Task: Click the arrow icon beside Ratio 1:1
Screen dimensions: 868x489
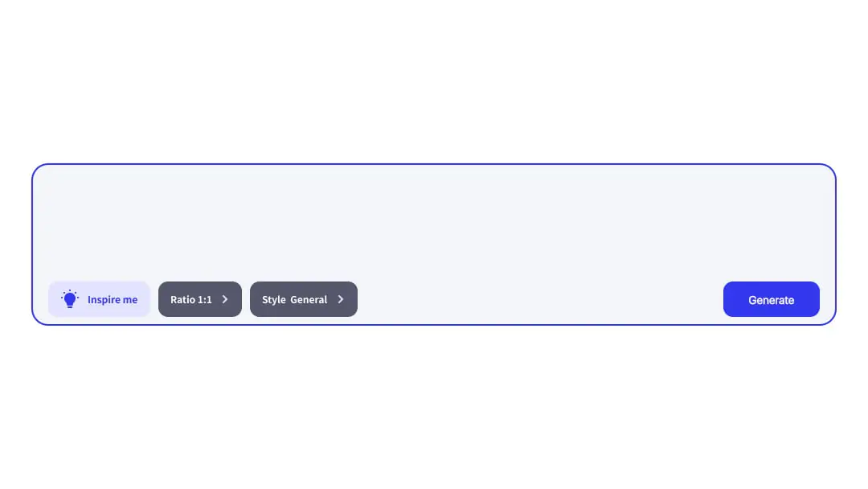Action: click(225, 299)
